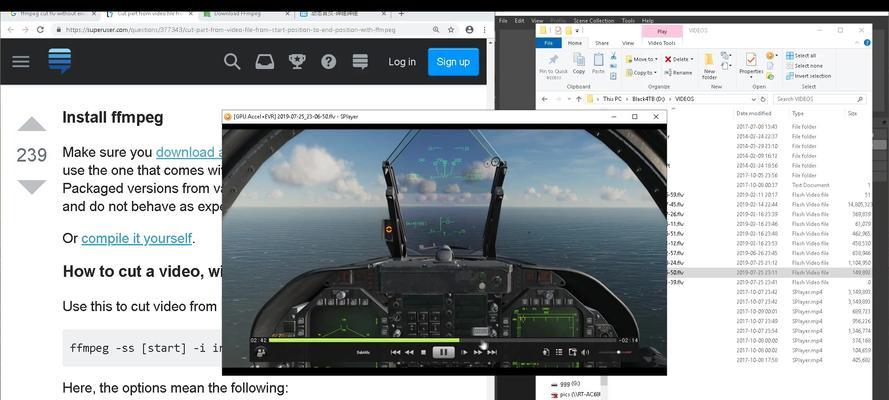This screenshot has height=400, width=889.
Task: Open the recent locations dropdown arrow
Action: point(569,99)
